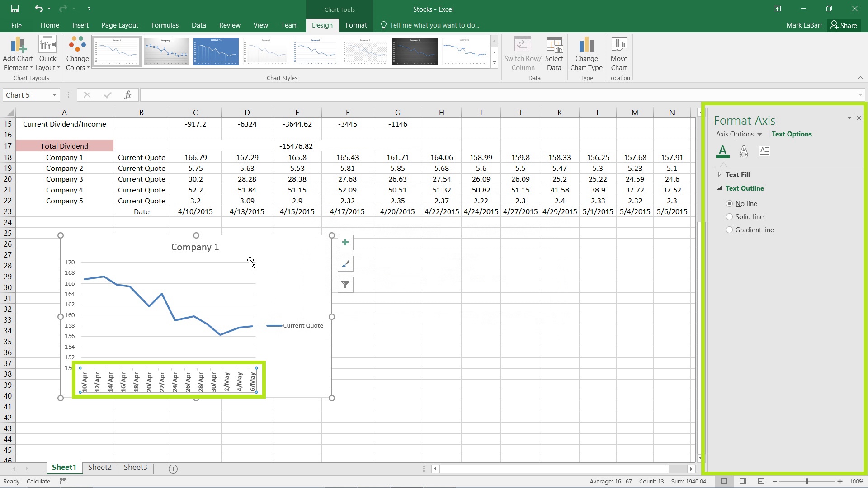Click the chart filter funnel icon

pyautogui.click(x=344, y=284)
